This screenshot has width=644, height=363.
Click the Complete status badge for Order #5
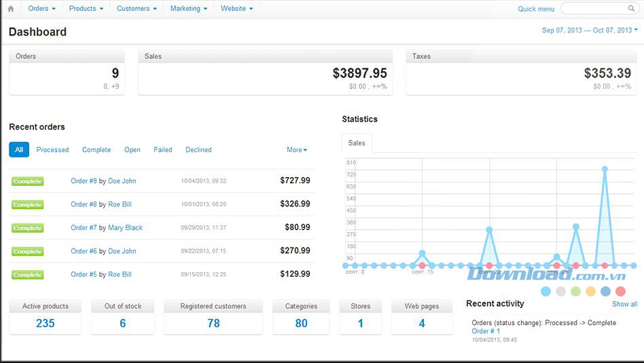point(27,275)
